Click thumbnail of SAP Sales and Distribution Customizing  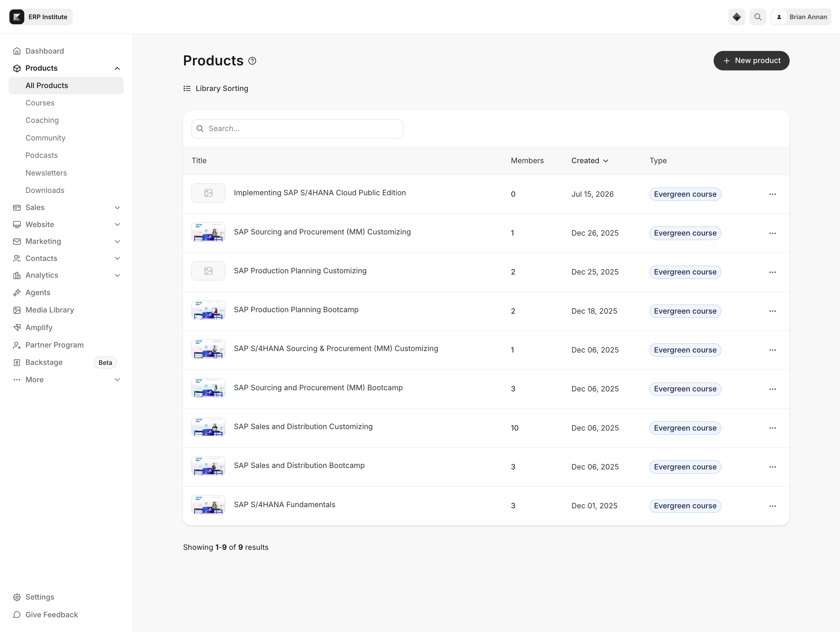tap(208, 427)
